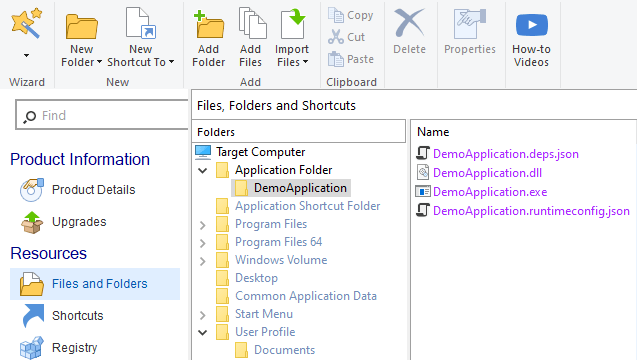
Task: Select User Profile folder
Action: (265, 332)
